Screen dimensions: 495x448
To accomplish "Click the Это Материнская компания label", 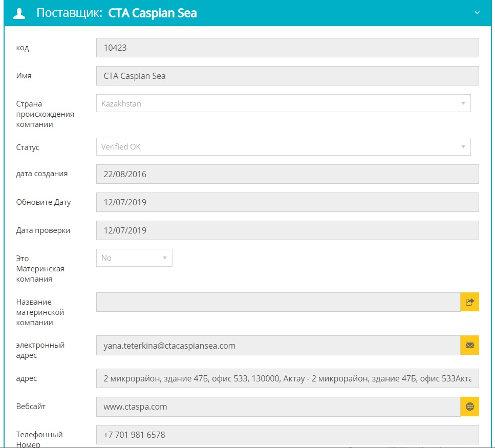I will pos(40,269).
